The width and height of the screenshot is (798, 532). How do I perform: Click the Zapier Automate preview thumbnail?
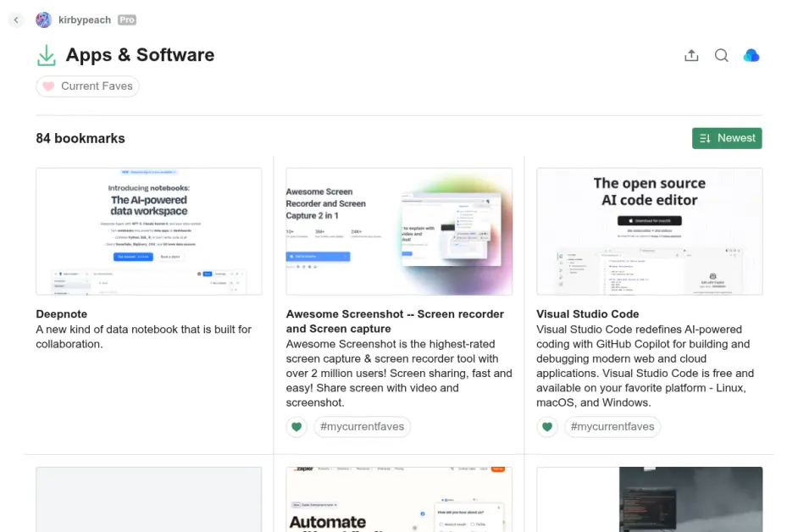click(399, 500)
